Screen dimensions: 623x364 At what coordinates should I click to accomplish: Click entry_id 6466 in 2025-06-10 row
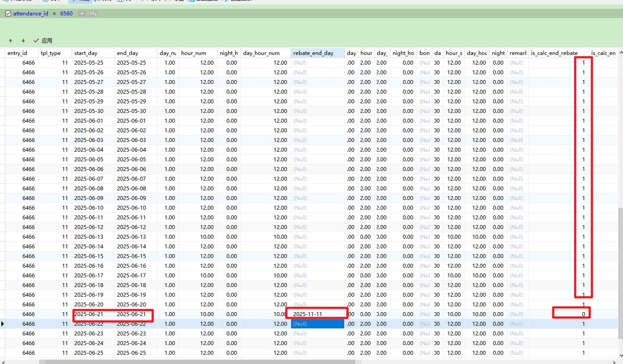[22, 207]
